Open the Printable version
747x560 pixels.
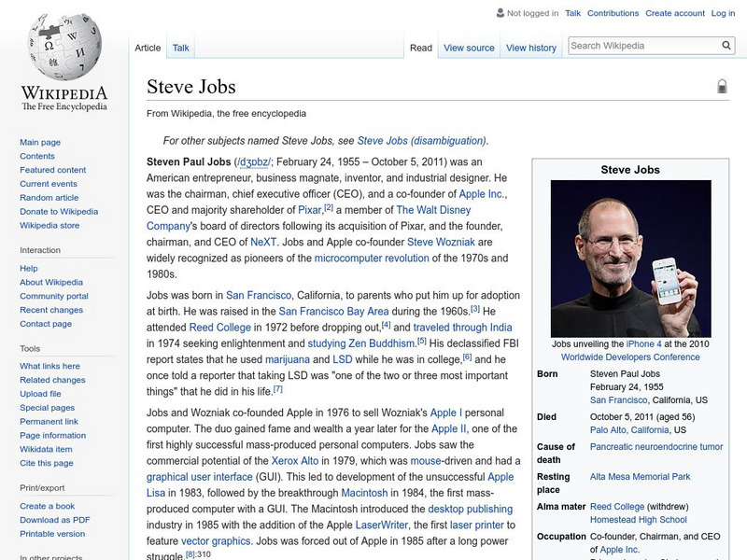coord(52,533)
